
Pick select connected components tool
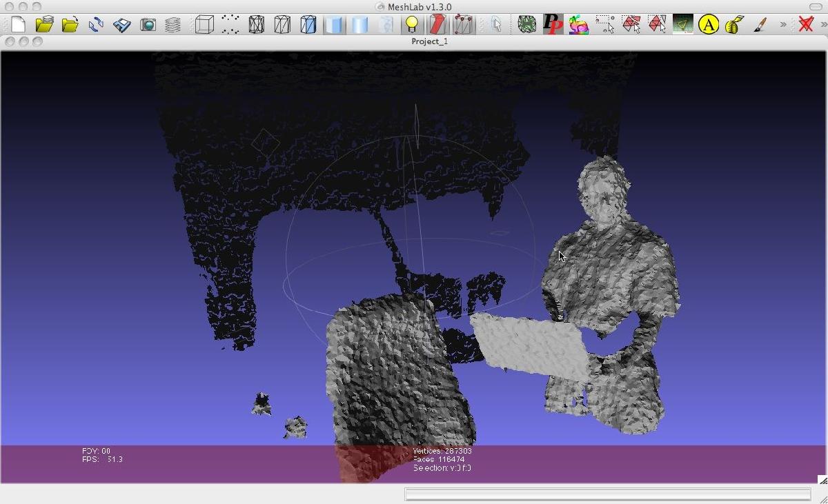coord(657,25)
